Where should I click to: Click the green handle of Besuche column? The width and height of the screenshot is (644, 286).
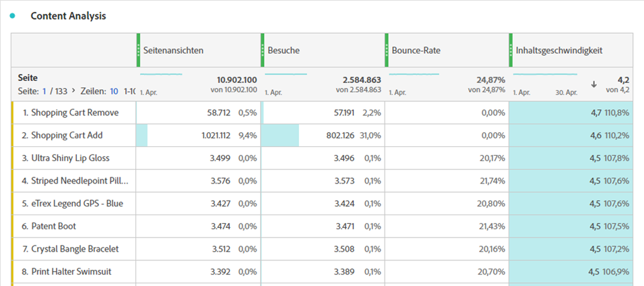[x=262, y=50]
